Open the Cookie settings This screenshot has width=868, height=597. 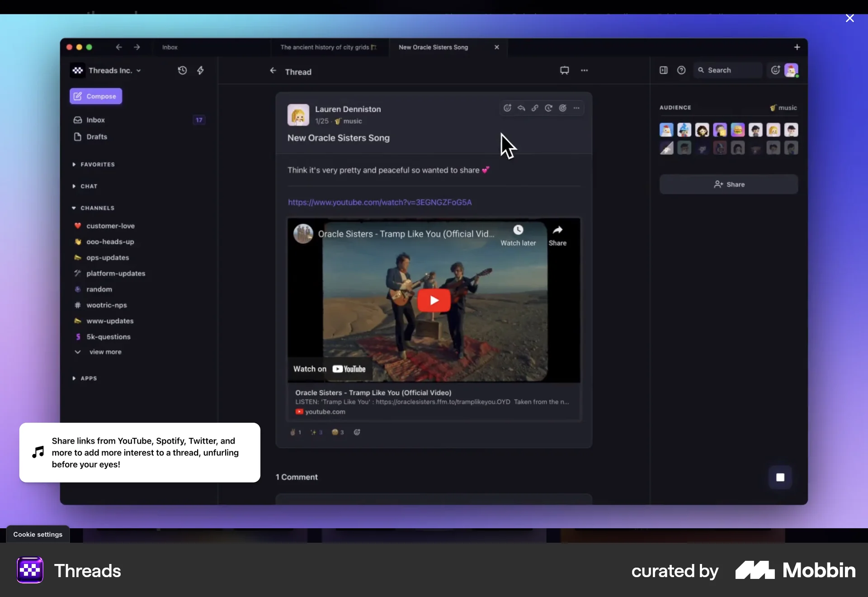point(38,535)
